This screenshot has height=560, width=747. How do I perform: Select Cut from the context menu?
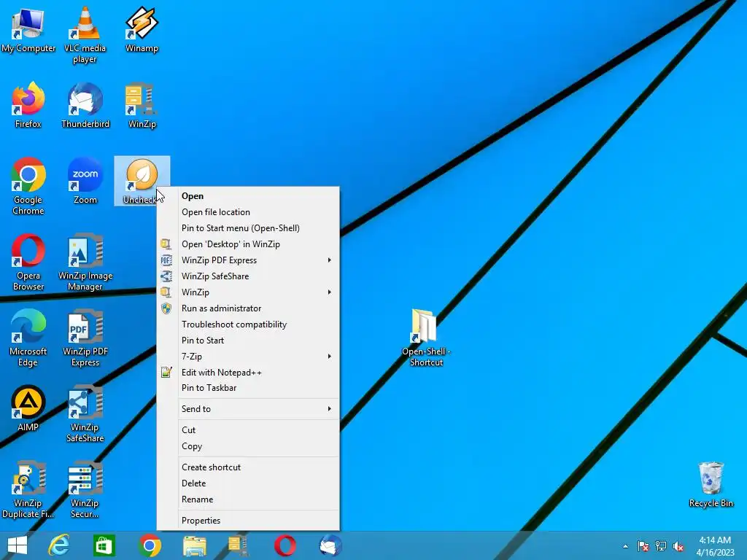pos(248,430)
